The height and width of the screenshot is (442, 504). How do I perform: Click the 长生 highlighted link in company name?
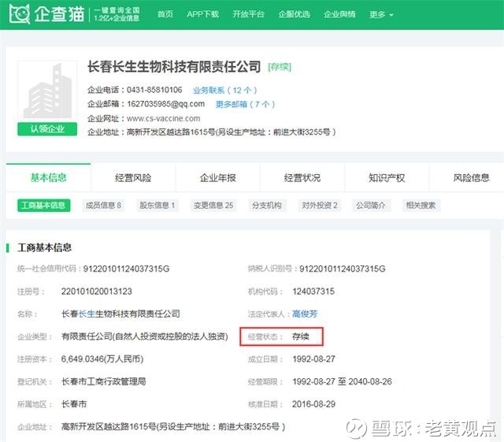(87, 314)
